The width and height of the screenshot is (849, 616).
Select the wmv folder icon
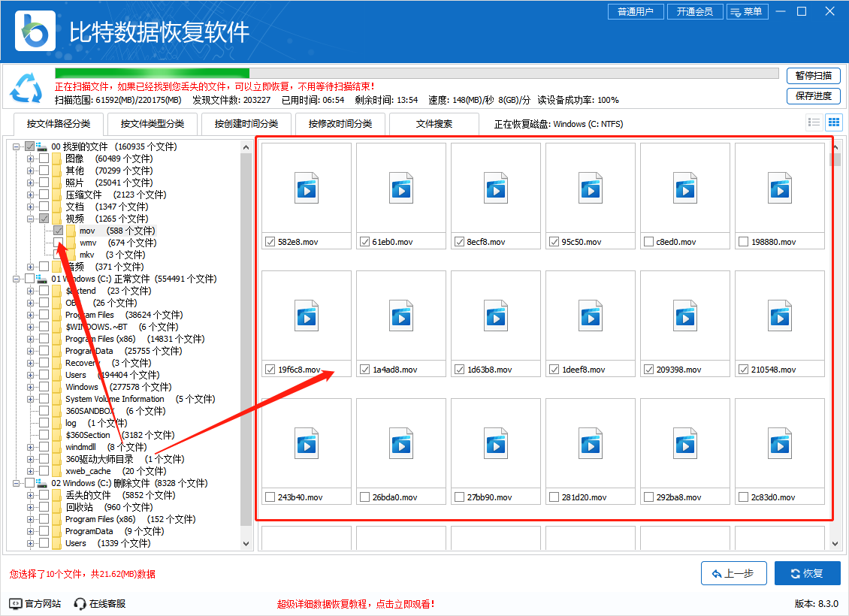point(71,243)
